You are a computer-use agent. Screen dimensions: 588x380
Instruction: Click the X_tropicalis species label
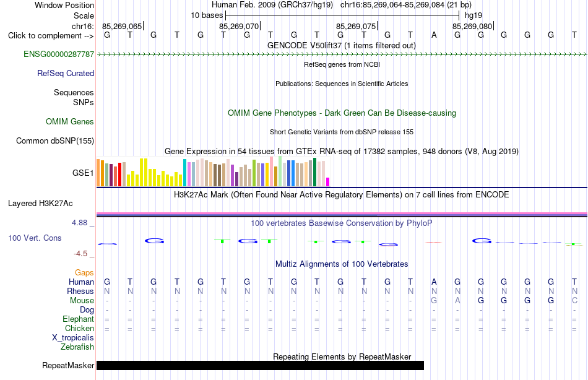(x=73, y=338)
